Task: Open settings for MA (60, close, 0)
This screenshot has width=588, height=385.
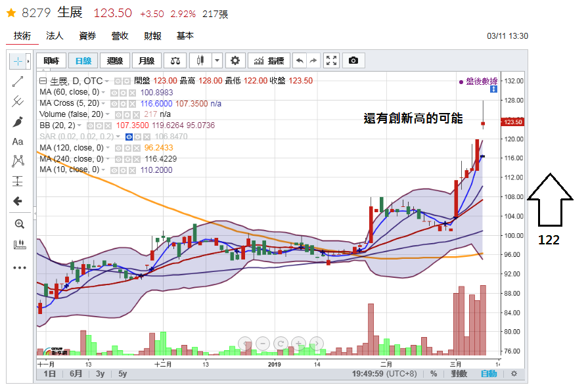Action: coord(123,93)
